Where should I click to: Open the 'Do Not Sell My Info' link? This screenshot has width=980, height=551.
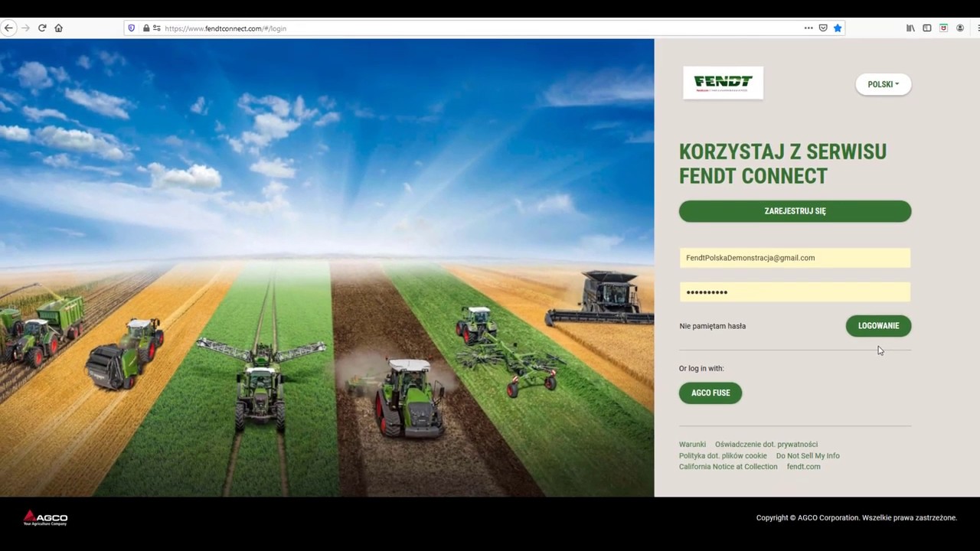[808, 456]
